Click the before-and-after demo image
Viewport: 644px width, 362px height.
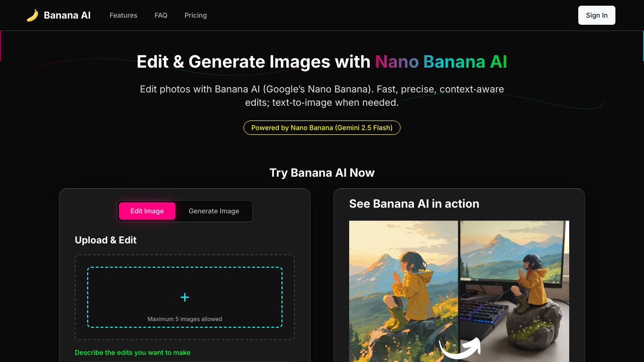(x=459, y=291)
